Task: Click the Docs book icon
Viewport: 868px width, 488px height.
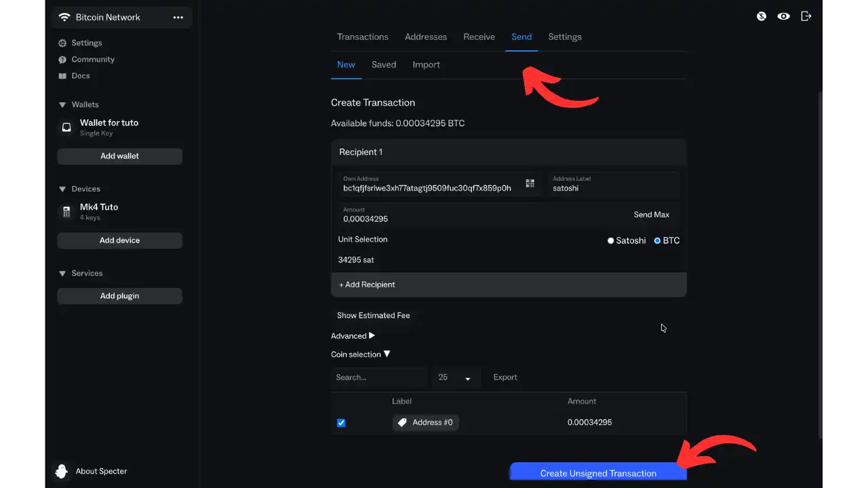Action: coord(62,76)
